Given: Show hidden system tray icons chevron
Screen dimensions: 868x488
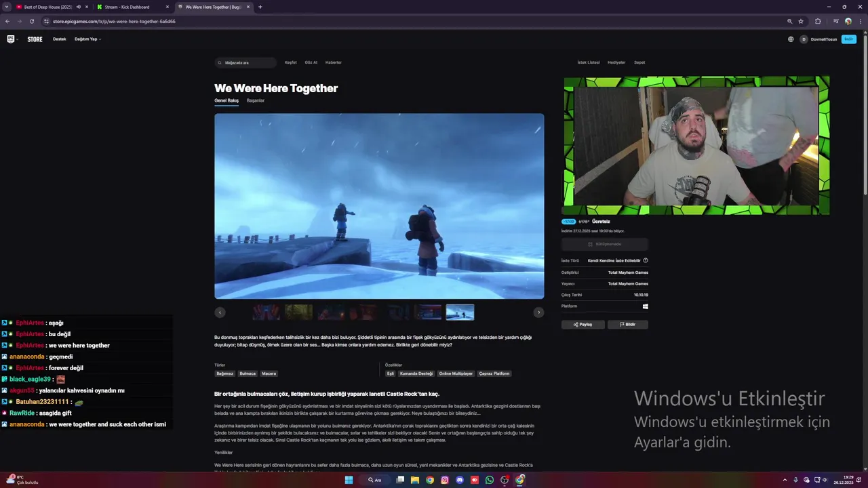Looking at the screenshot, I should 785,480.
